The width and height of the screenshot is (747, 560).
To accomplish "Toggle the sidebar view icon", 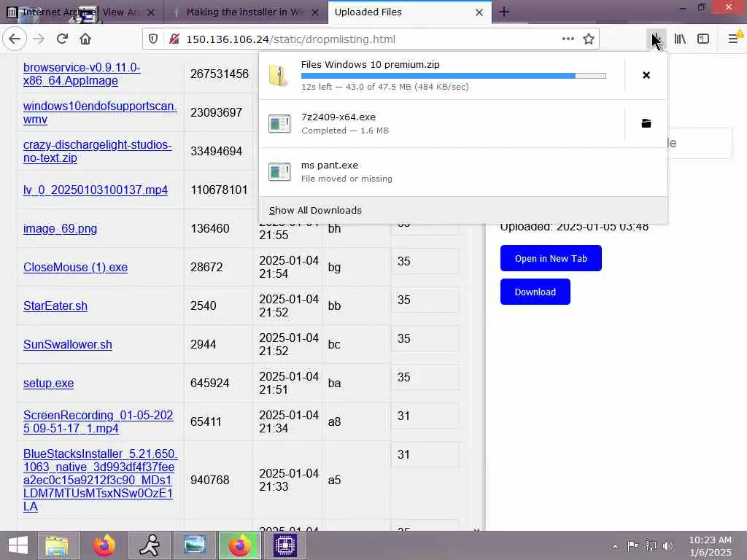I will coord(703,39).
